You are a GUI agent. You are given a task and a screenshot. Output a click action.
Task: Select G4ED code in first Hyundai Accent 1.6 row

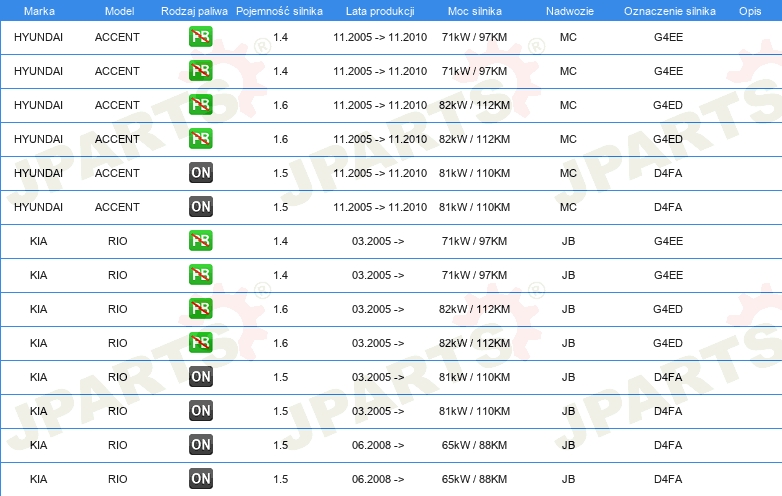coord(668,105)
